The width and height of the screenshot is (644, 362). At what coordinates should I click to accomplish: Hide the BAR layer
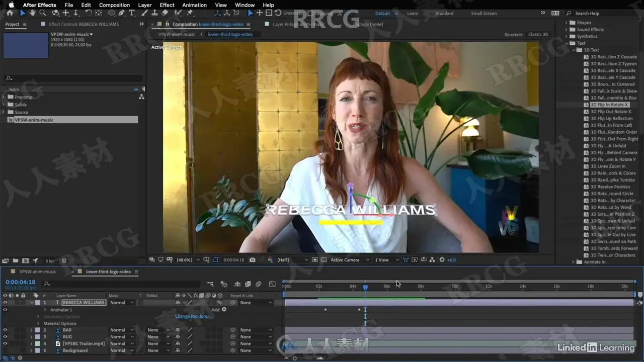click(5, 330)
